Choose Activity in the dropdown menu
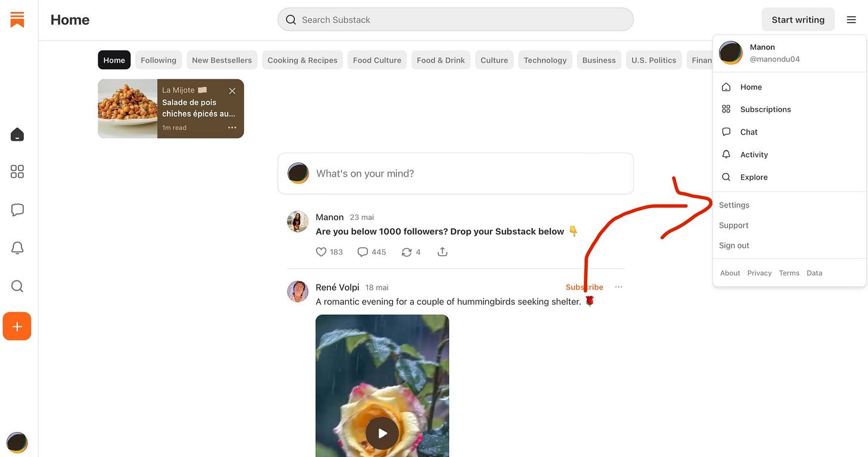This screenshot has width=868, height=457. click(x=789, y=155)
